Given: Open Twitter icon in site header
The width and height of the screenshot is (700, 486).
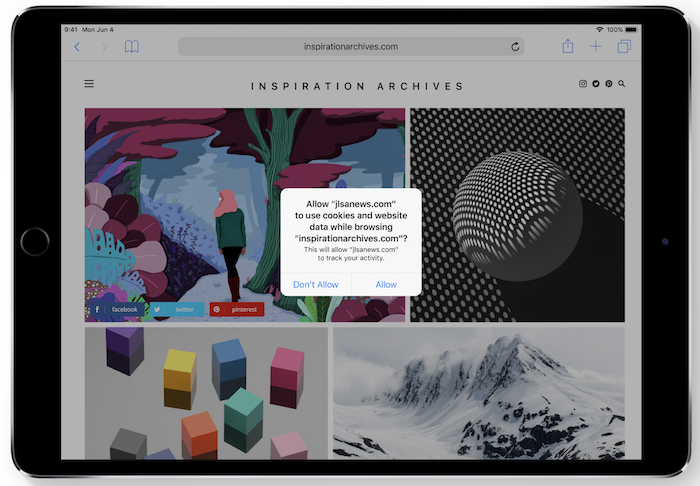Looking at the screenshot, I should (596, 85).
